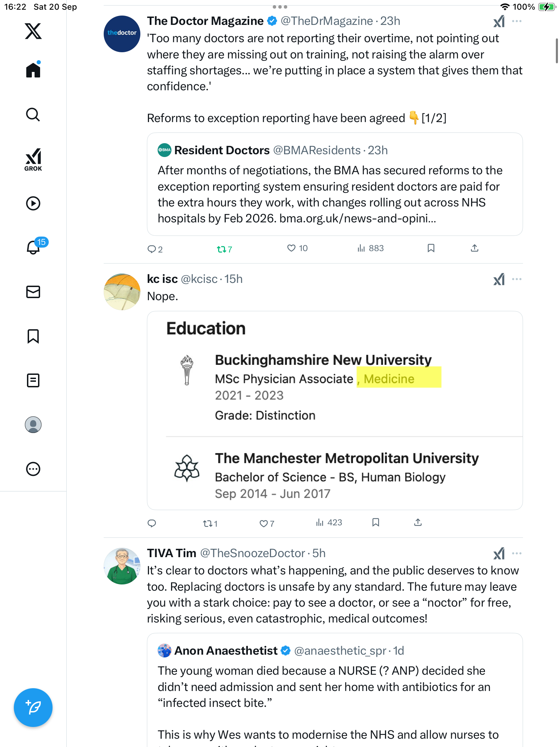This screenshot has width=560, height=747.
Task: Like The Doctor Magazine post
Action: coord(291,248)
